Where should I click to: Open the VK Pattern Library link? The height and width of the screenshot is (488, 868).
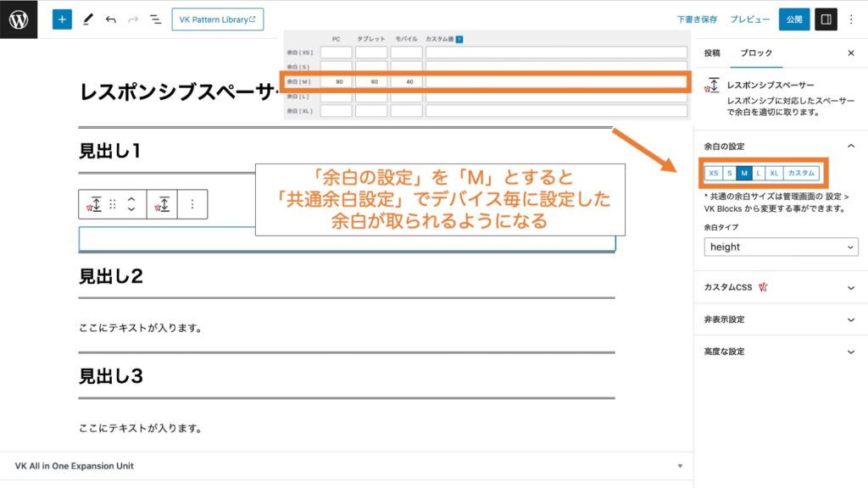pos(217,19)
